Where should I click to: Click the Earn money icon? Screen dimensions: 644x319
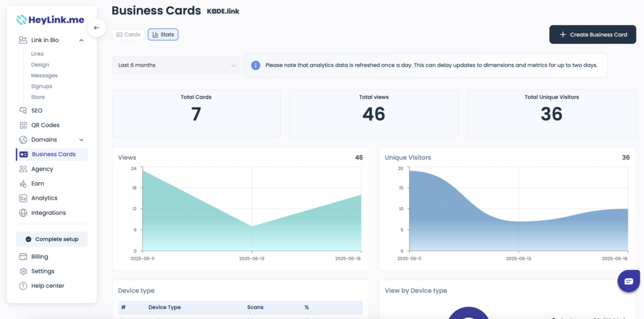23,184
